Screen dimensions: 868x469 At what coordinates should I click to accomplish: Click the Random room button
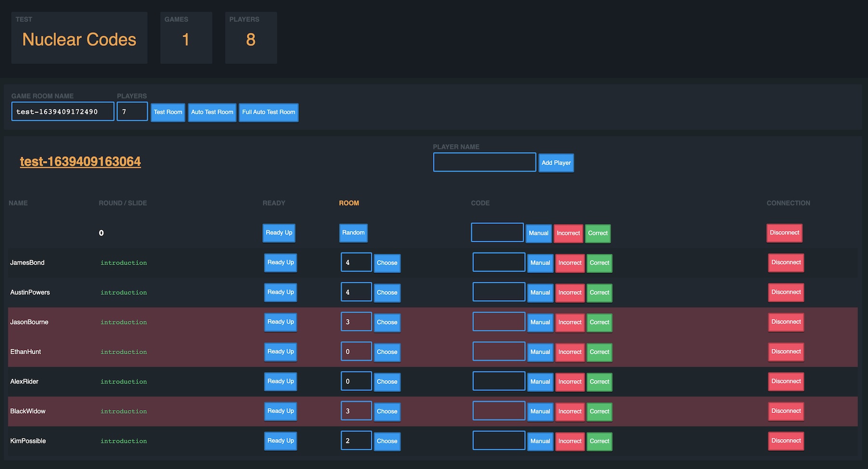(x=353, y=233)
